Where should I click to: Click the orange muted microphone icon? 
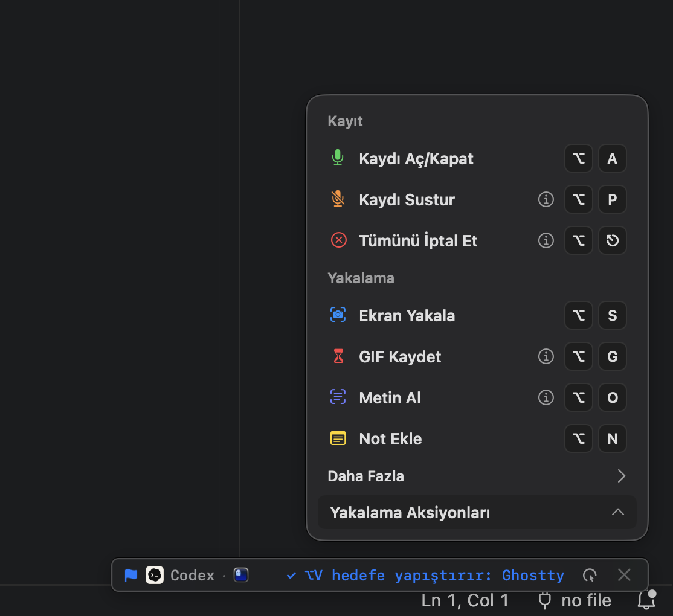click(338, 199)
